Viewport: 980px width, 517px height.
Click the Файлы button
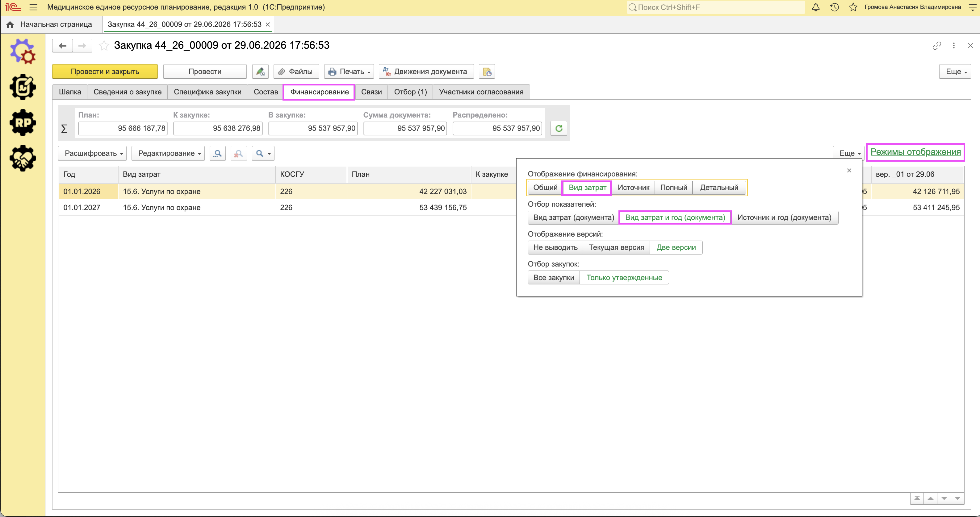pyautogui.click(x=296, y=72)
